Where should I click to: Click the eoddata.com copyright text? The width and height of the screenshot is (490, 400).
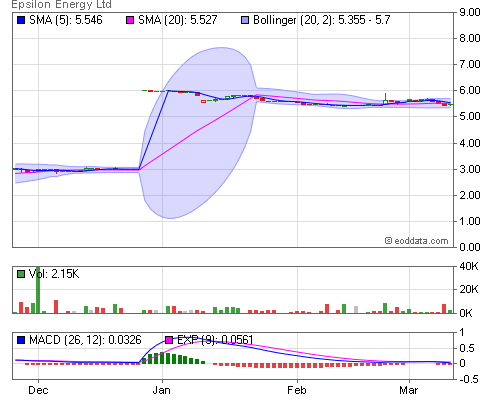[x=416, y=241]
